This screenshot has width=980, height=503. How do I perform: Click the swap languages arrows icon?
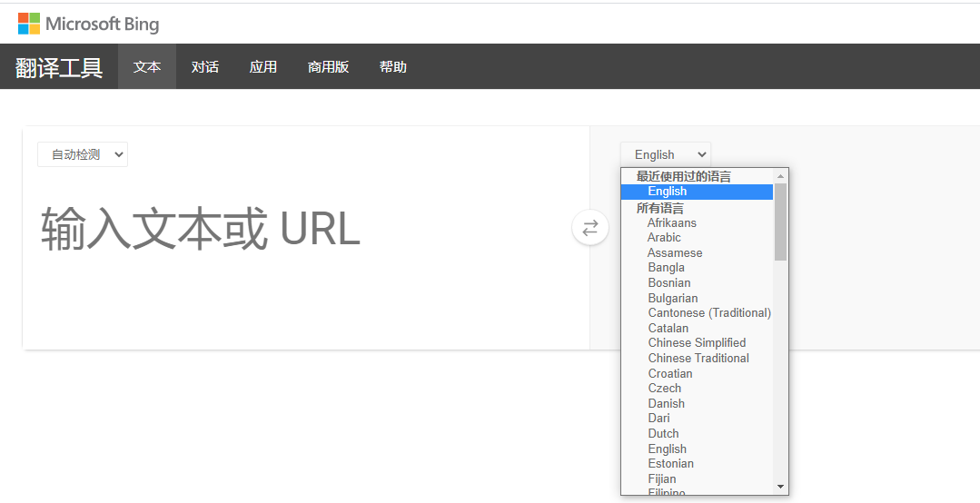590,228
